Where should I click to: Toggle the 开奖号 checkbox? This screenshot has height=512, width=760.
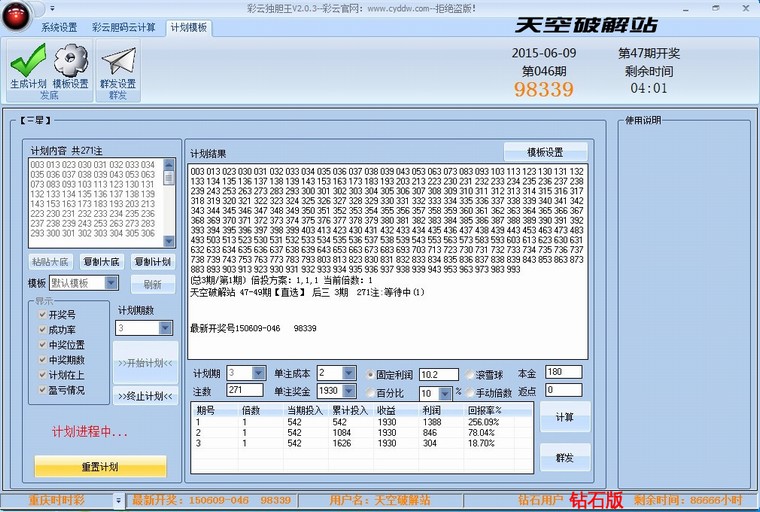pyautogui.click(x=42, y=314)
